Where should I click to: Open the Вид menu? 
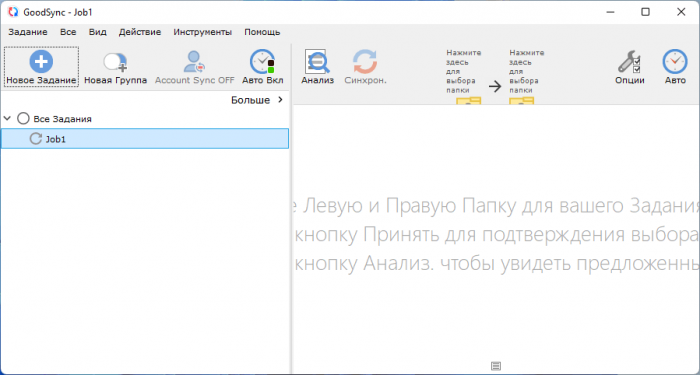pos(97,32)
